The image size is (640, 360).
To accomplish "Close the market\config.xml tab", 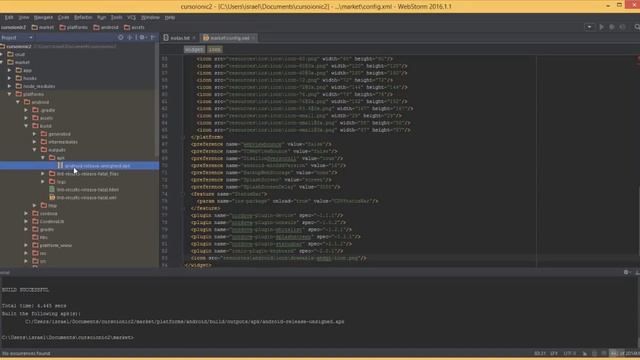I will click(253, 38).
